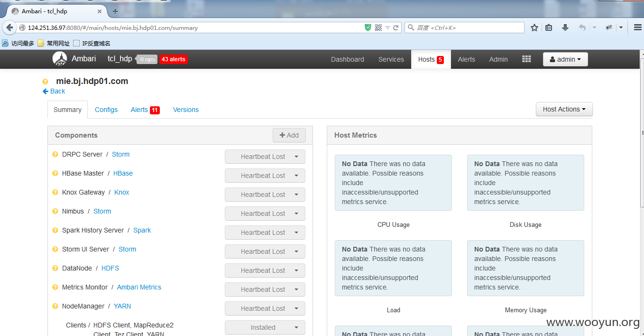Open the HDFS service link

click(x=110, y=268)
